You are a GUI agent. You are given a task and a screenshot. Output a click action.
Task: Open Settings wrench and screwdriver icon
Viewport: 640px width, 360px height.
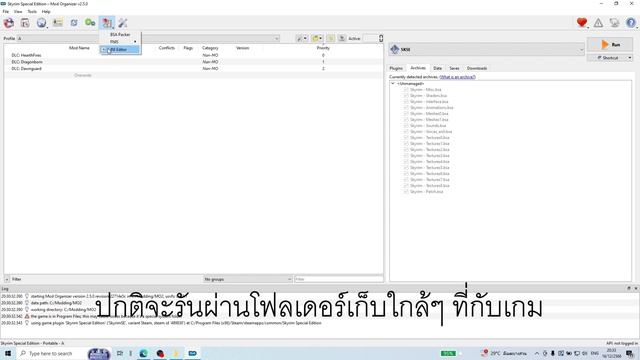coord(123,23)
